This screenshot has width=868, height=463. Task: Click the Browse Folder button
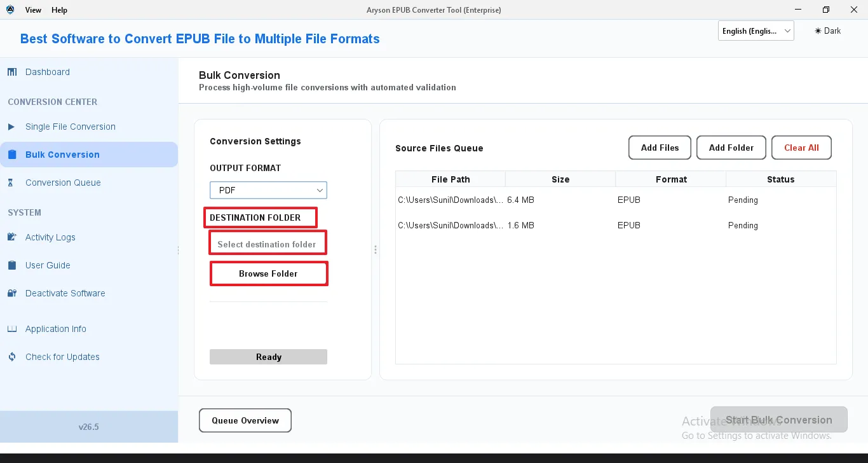[268, 273]
